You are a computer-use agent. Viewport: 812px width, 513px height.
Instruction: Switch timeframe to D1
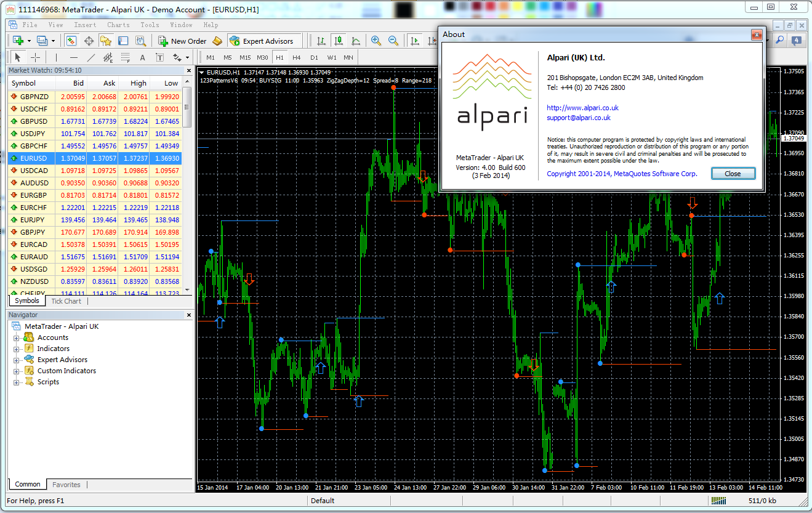[x=314, y=57]
